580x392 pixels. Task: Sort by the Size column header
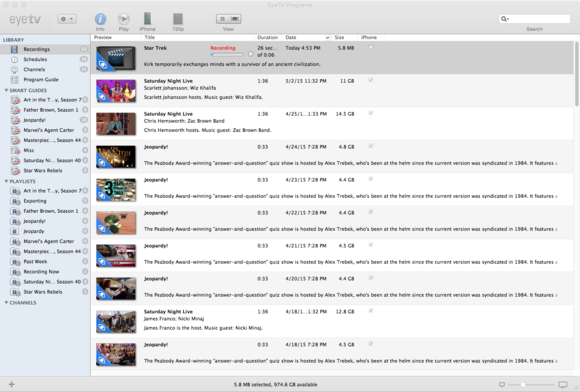tap(344, 37)
